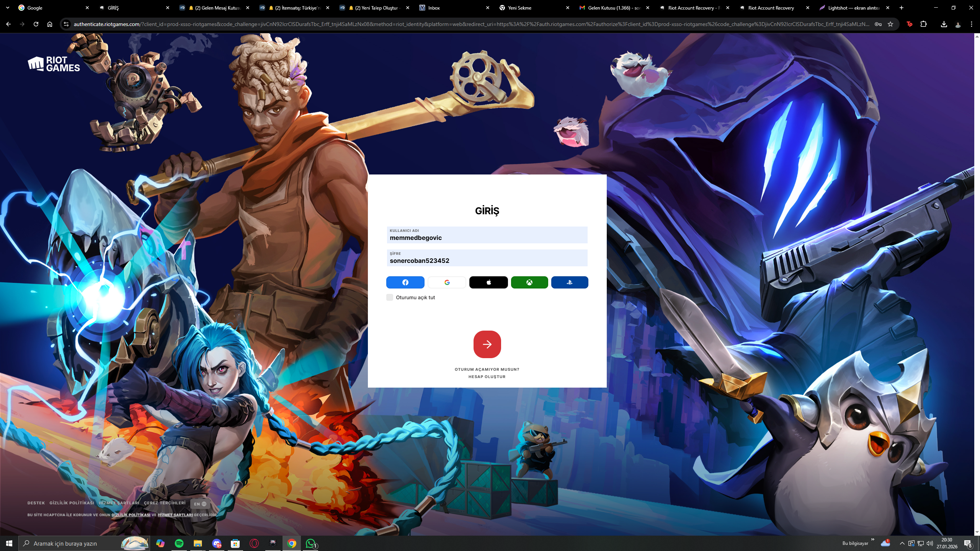Toggle the 'Oturumu açık tut' checkbox

[390, 297]
